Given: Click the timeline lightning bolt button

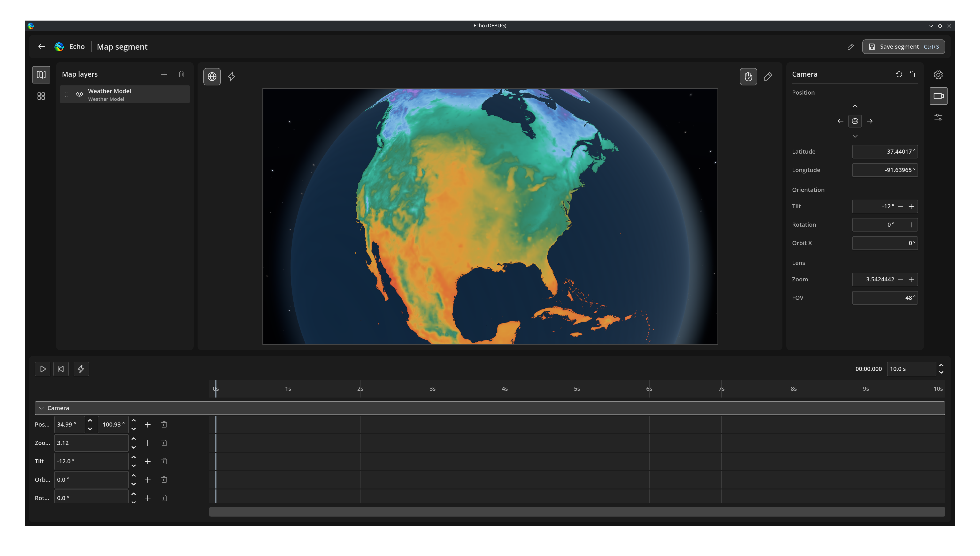Looking at the screenshot, I should click(81, 369).
